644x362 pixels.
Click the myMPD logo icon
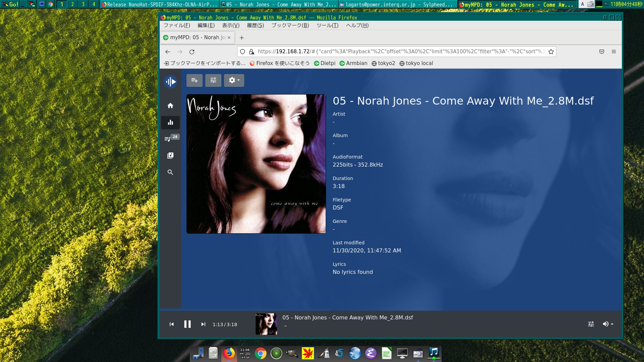coord(170,81)
